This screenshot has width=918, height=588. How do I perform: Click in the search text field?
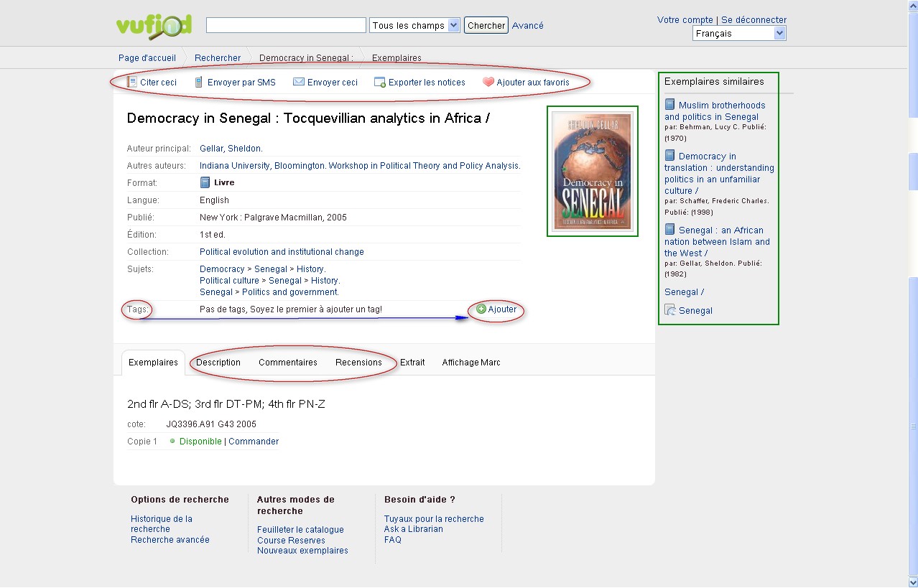(286, 25)
